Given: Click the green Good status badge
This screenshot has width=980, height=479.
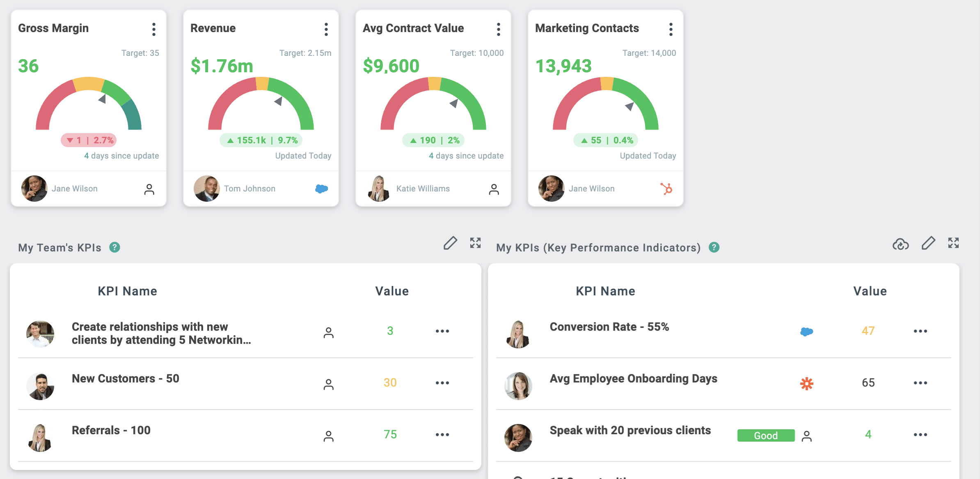Looking at the screenshot, I should [x=766, y=435].
